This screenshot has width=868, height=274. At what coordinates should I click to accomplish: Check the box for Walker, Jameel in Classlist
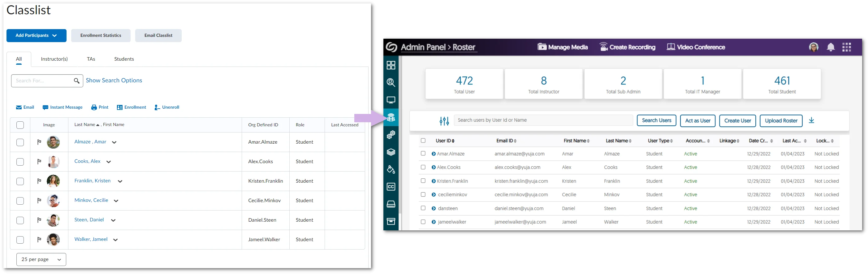pyautogui.click(x=20, y=240)
